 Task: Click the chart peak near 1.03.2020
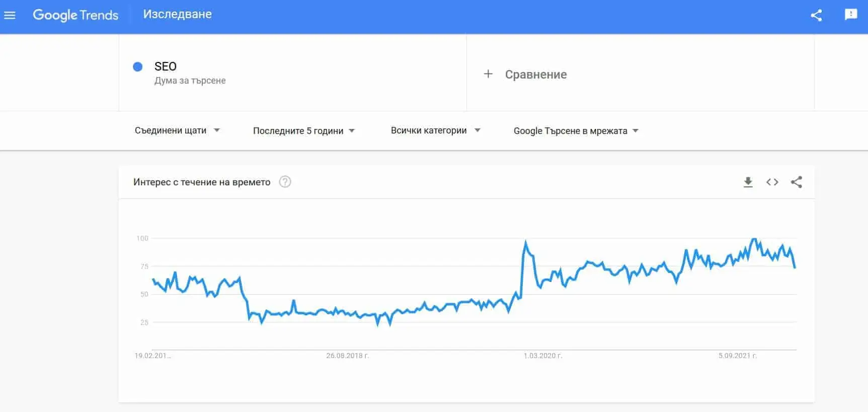(526, 243)
